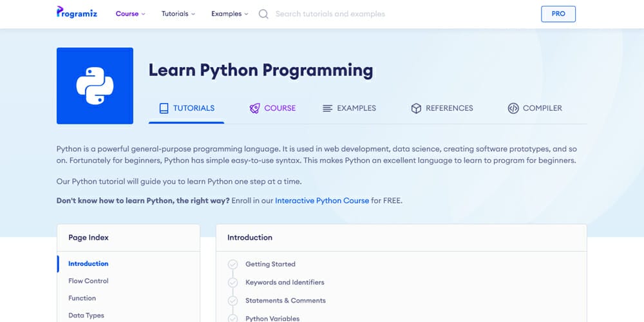Switch to the COURSE tab
Viewport: 644px width, 322px height.
[272, 108]
